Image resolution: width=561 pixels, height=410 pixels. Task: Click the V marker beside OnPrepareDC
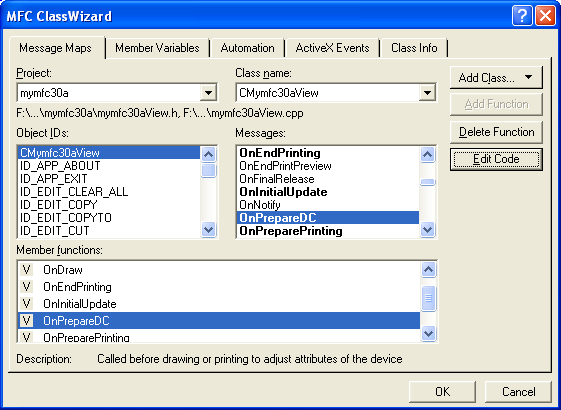tap(26, 321)
